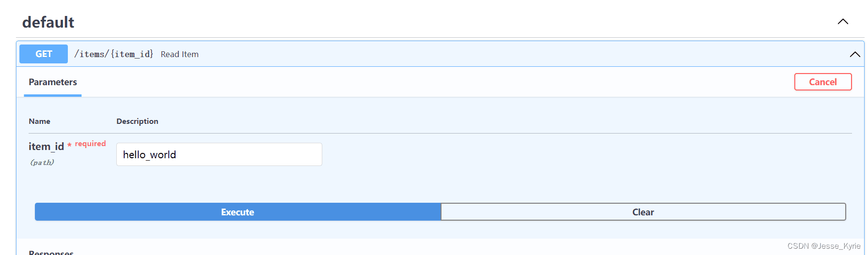Screen dimensions: 868x255
Task: Click the red required marker text
Action: click(90, 144)
